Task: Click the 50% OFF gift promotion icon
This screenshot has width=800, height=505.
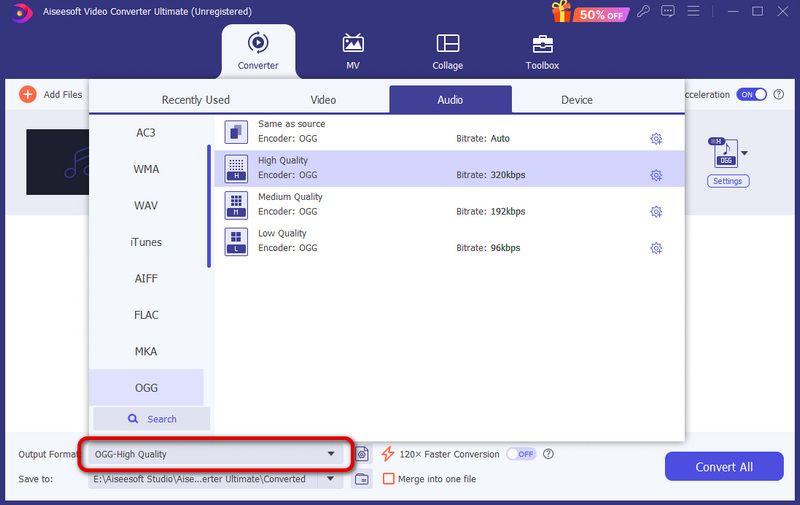Action: pyautogui.click(x=590, y=12)
